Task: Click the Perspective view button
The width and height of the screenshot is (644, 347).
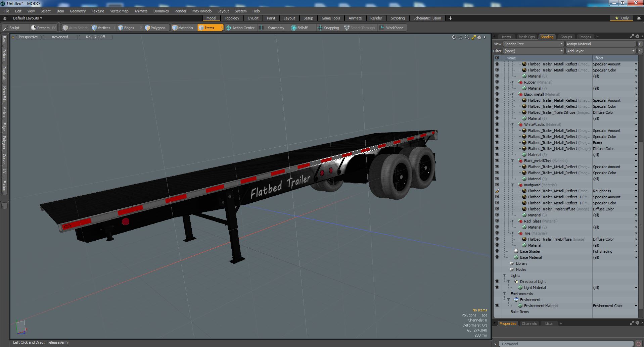Action: 28,37
